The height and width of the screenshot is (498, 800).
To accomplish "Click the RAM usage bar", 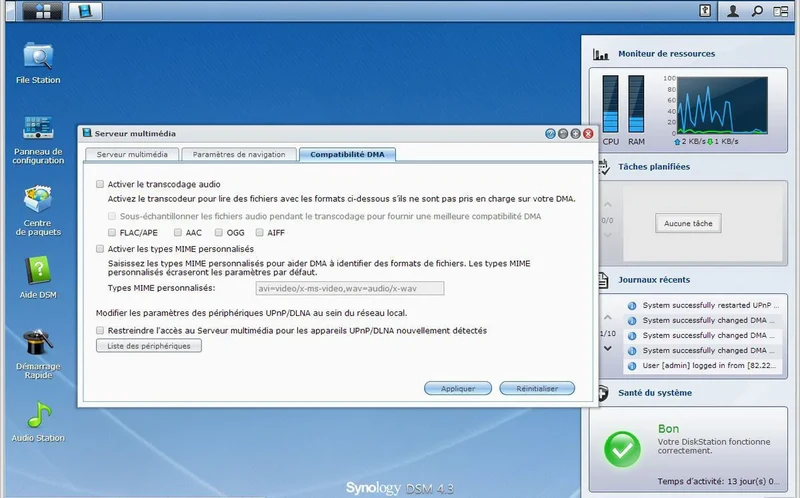I will (636, 105).
